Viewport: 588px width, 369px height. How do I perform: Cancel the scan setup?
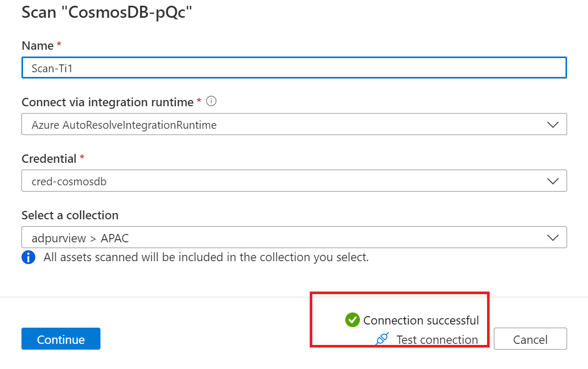(530, 339)
